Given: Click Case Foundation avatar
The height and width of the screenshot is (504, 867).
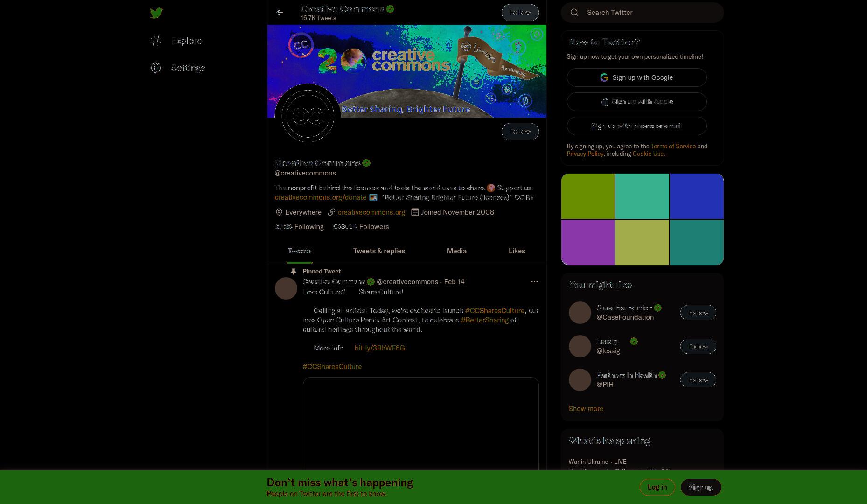Looking at the screenshot, I should (x=580, y=313).
